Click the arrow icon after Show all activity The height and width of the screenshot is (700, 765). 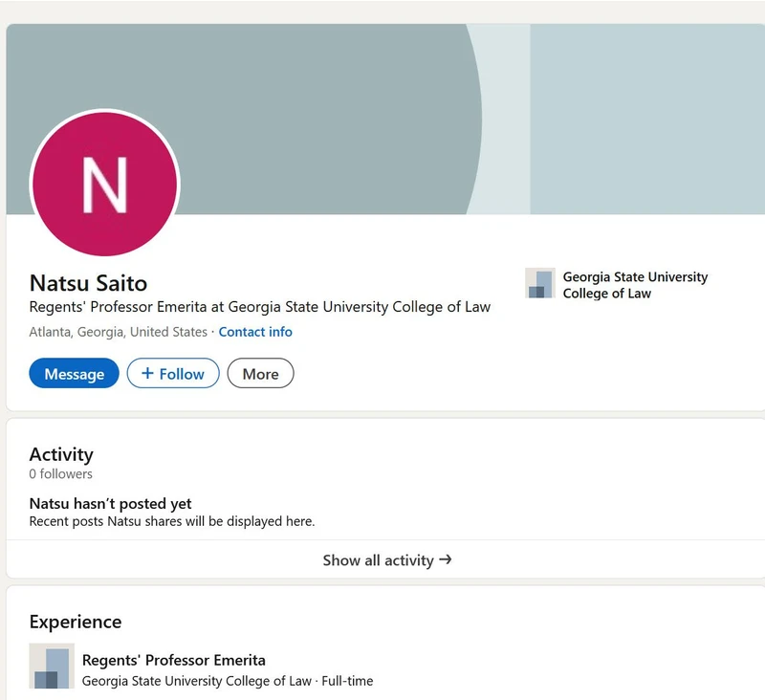pyautogui.click(x=445, y=559)
